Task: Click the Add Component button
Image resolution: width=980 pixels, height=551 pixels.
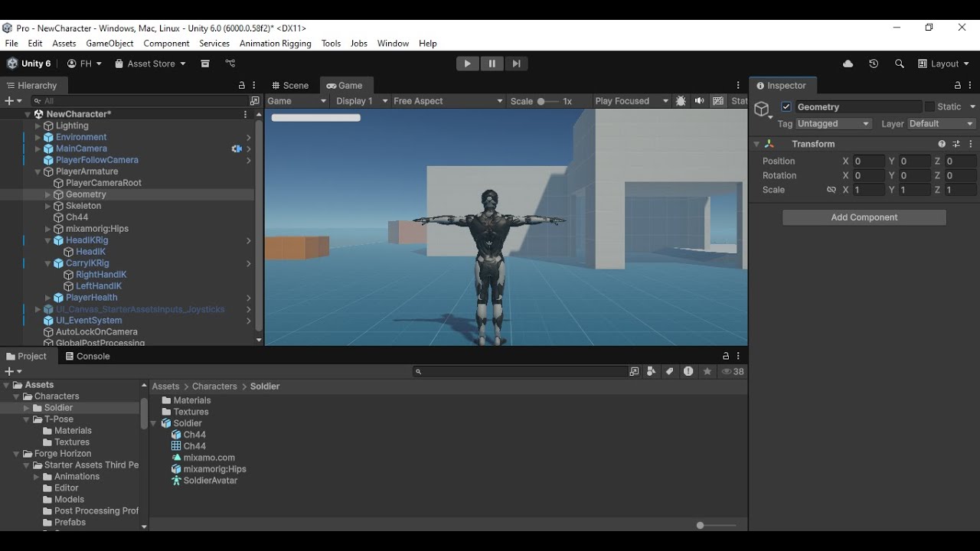Action: (864, 217)
